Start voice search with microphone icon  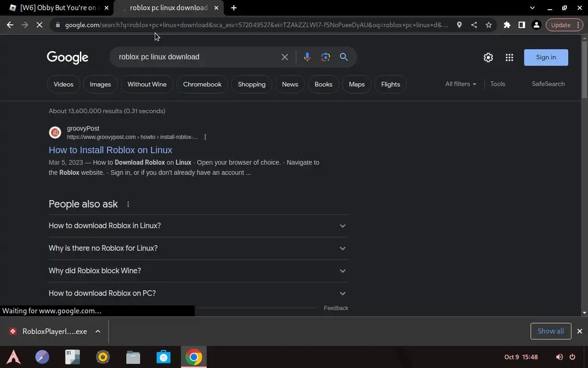[307, 57]
